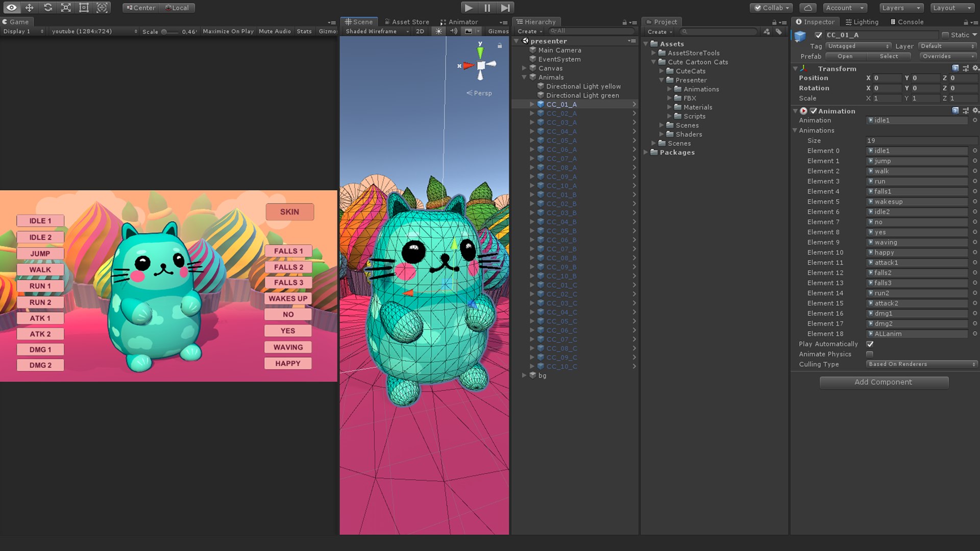Open the Culling Type dropdown

coord(922,364)
